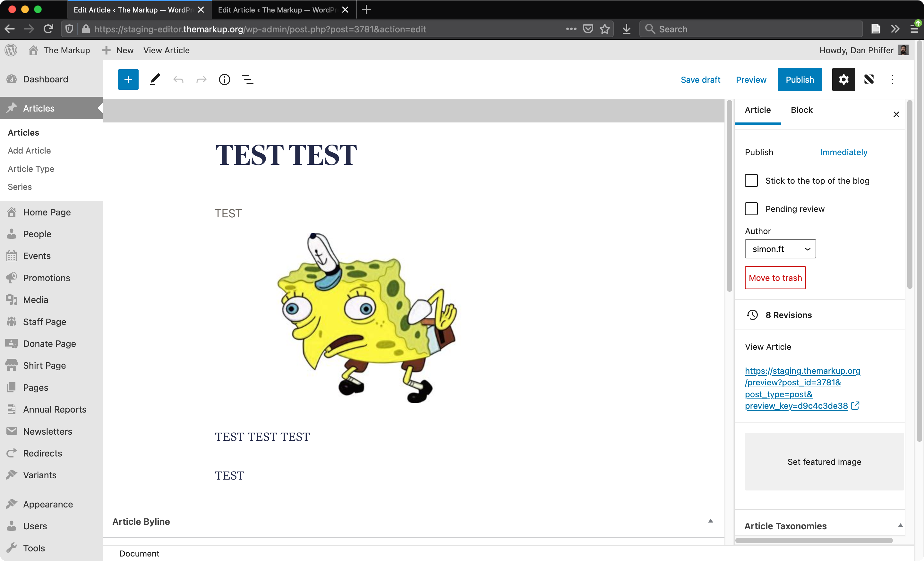The width and height of the screenshot is (924, 561).
Task: Collapse the Article Byline panel arrow
Action: click(x=710, y=521)
